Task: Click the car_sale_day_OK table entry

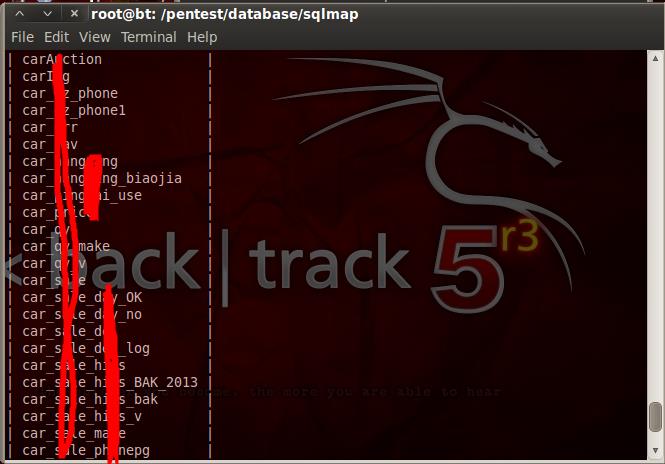Action: click(82, 297)
